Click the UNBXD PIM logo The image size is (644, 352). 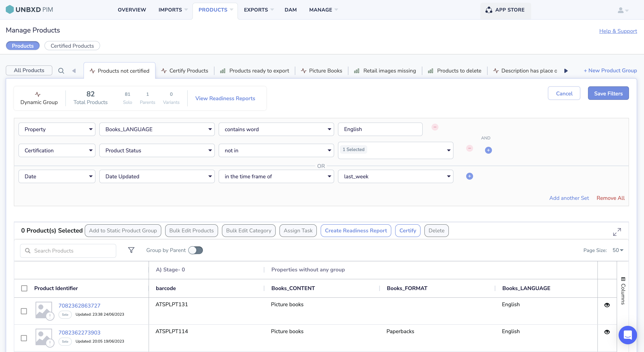(x=29, y=9)
